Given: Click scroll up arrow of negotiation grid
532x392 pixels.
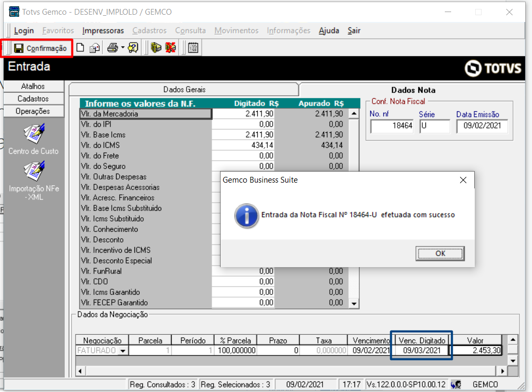Looking at the screenshot, I should [x=513, y=340].
